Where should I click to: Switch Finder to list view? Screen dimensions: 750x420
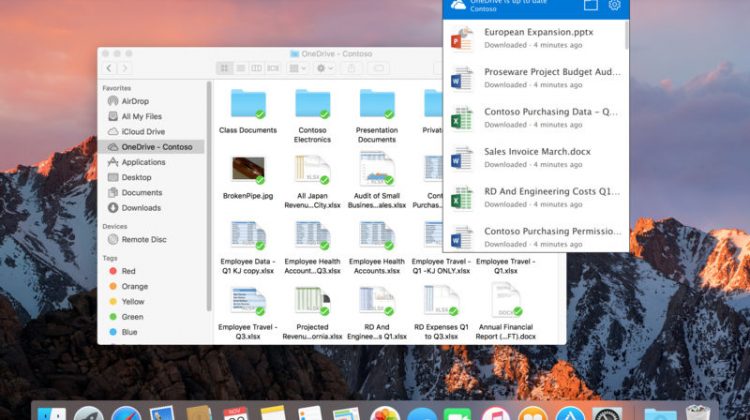[241, 68]
